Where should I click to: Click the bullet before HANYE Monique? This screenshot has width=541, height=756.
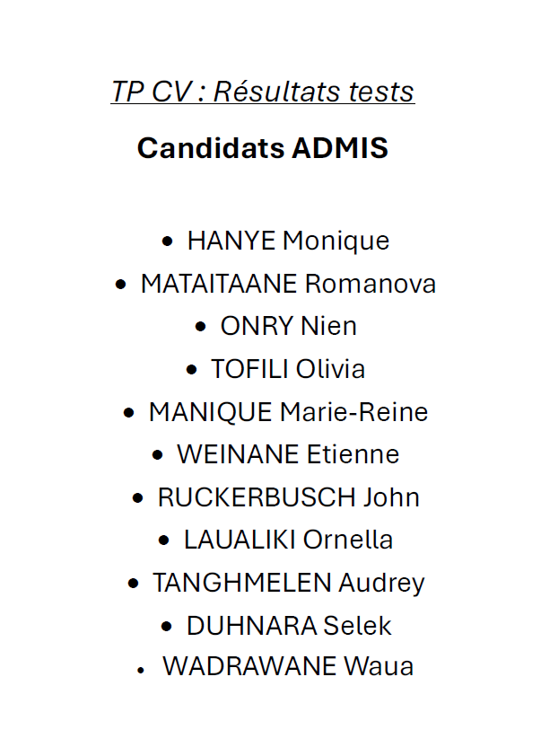167,241
